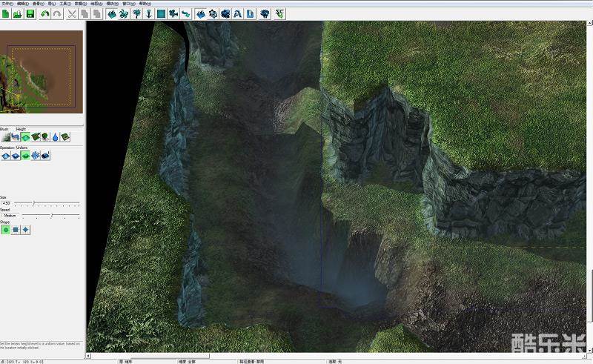593x364 pixels.
Task: Click the scissors Cut icon
Action: (x=72, y=14)
